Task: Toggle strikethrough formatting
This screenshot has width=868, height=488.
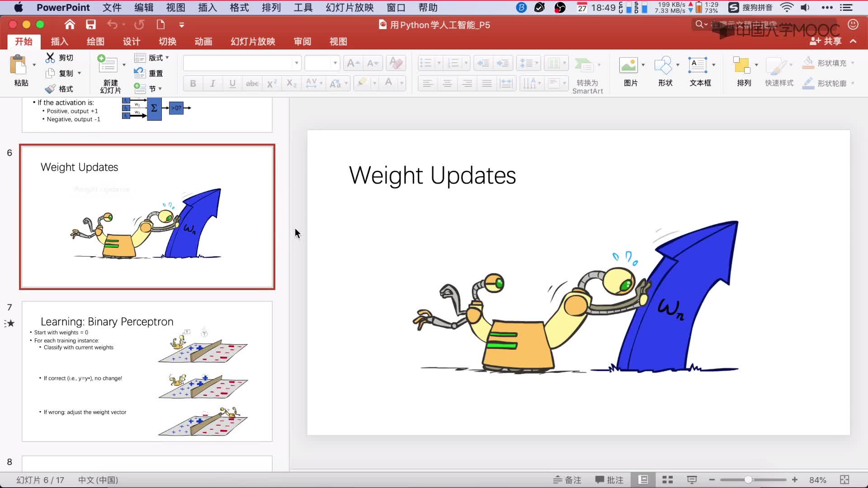Action: (252, 83)
